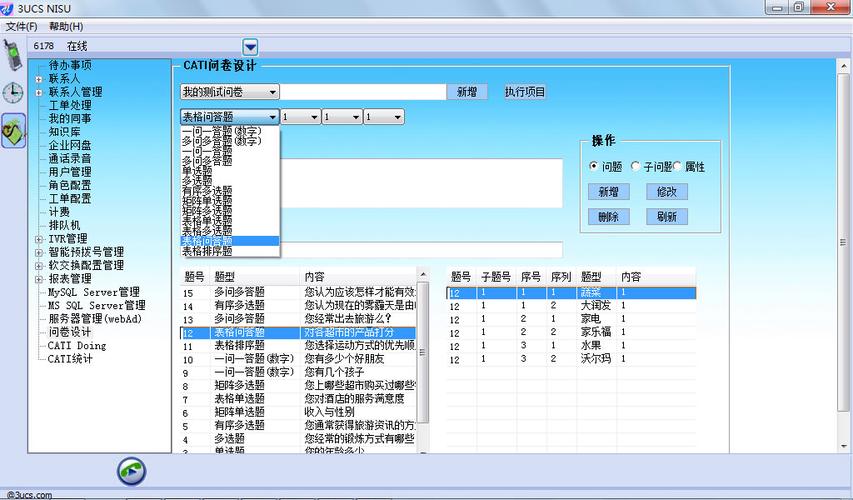Click the 删除 button
The height and width of the screenshot is (500, 853).
pyautogui.click(x=609, y=217)
